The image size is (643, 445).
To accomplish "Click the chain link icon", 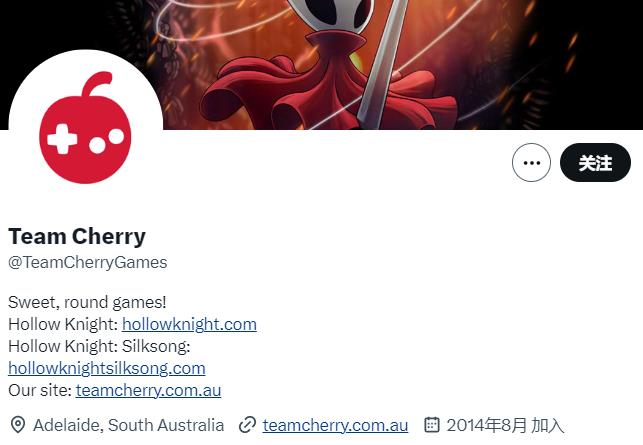I will (247, 425).
